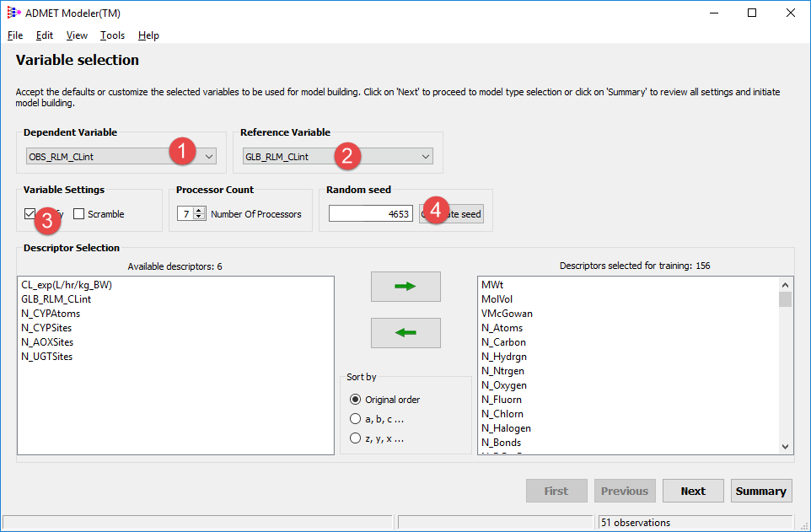Viewport: 811px width, 532px height.
Task: Select N_Fluorn in selected descriptors list
Action: pyautogui.click(x=502, y=400)
